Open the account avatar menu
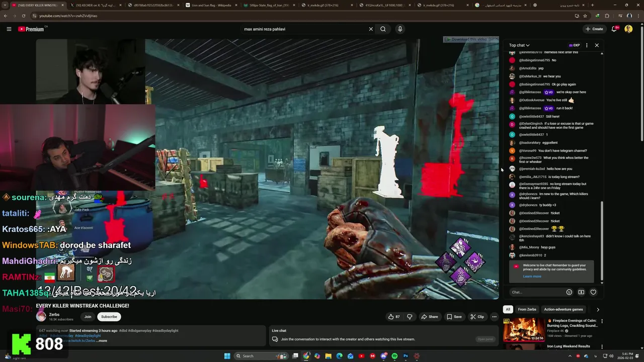Viewport: 644px width, 362px height. (628, 29)
